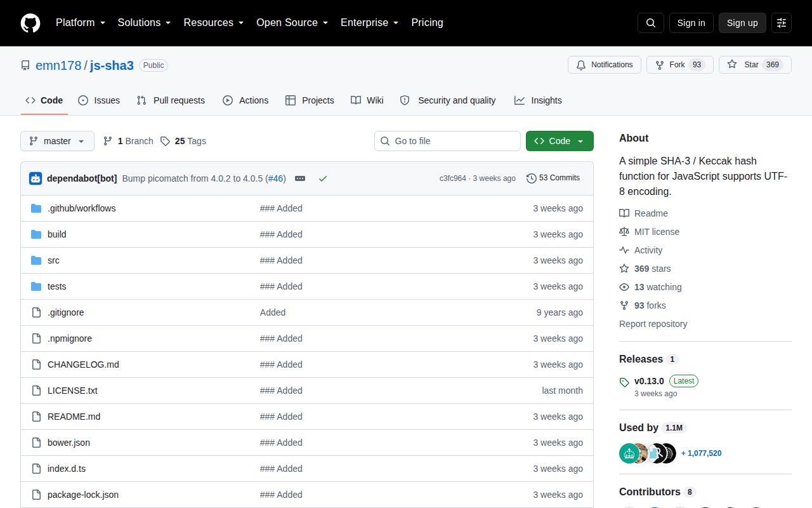Click the repository icon beside emn178
The height and width of the screenshot is (508, 812).
25,65
